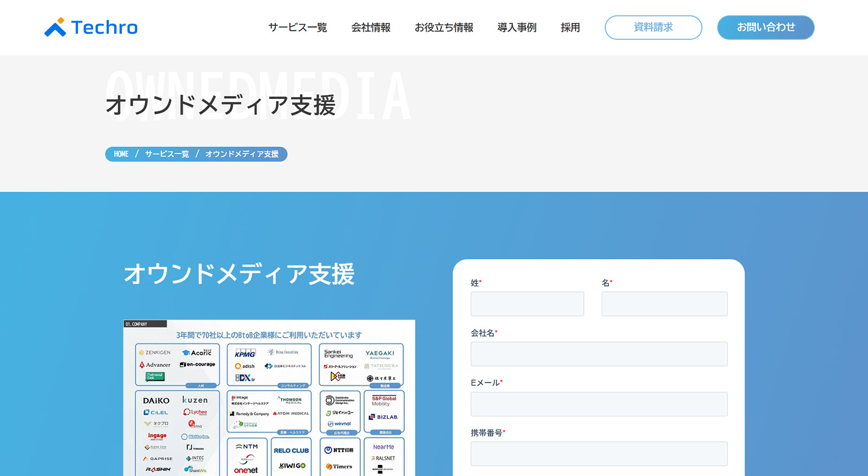Click the onenet logo
868x476 pixels.
(x=246, y=470)
